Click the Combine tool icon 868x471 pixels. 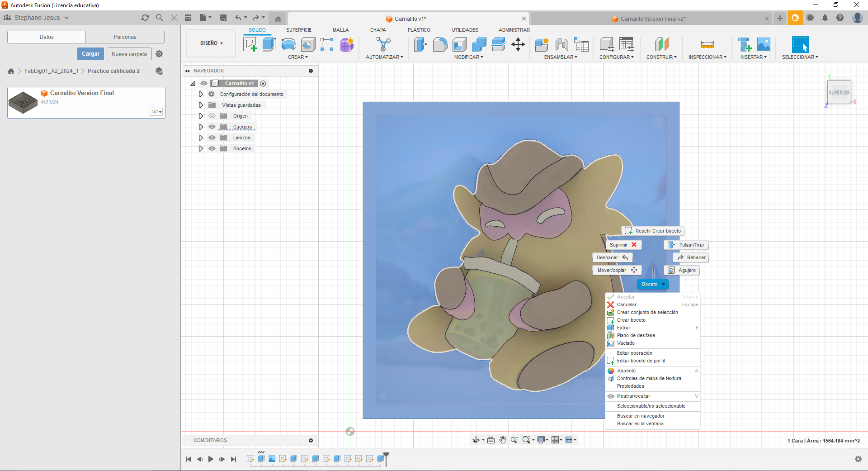click(x=479, y=44)
